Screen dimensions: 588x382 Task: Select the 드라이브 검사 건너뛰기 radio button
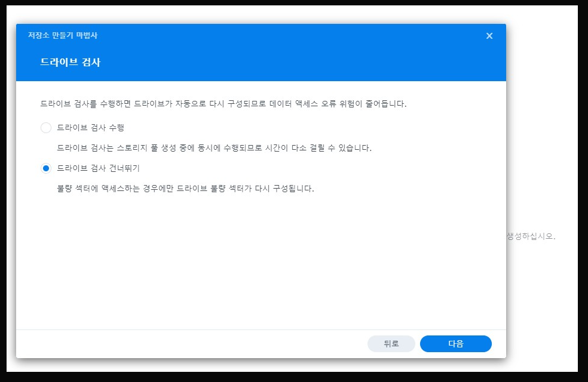tap(46, 168)
